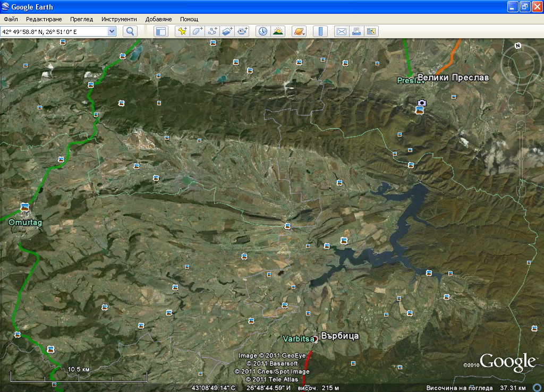Start recording a tour
This screenshot has width=544, height=392.
243,31
